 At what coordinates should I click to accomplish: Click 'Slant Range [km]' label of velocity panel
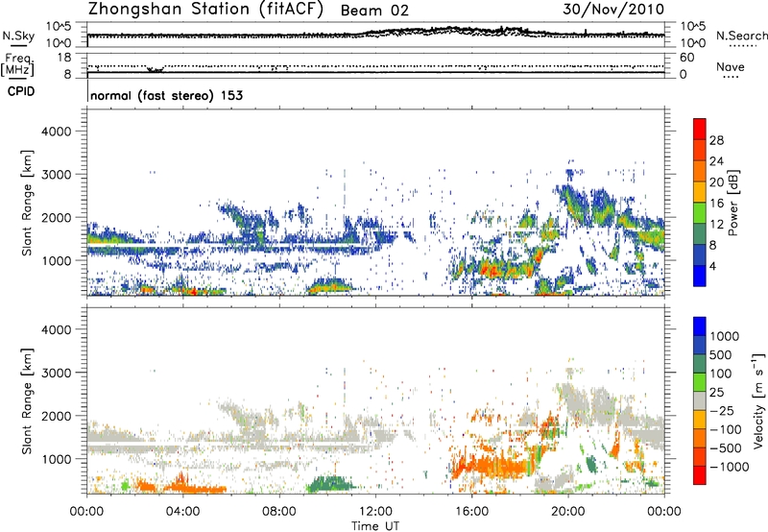pos(27,401)
